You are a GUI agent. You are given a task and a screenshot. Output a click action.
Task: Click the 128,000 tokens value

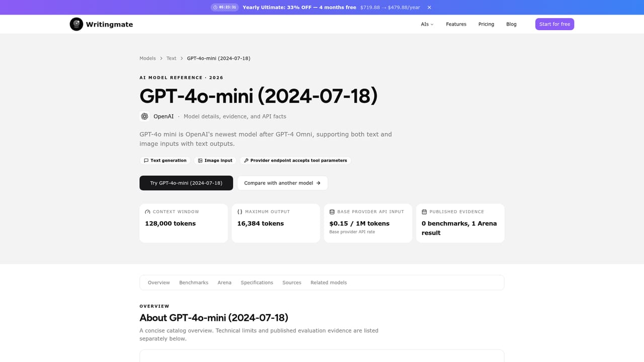click(170, 223)
